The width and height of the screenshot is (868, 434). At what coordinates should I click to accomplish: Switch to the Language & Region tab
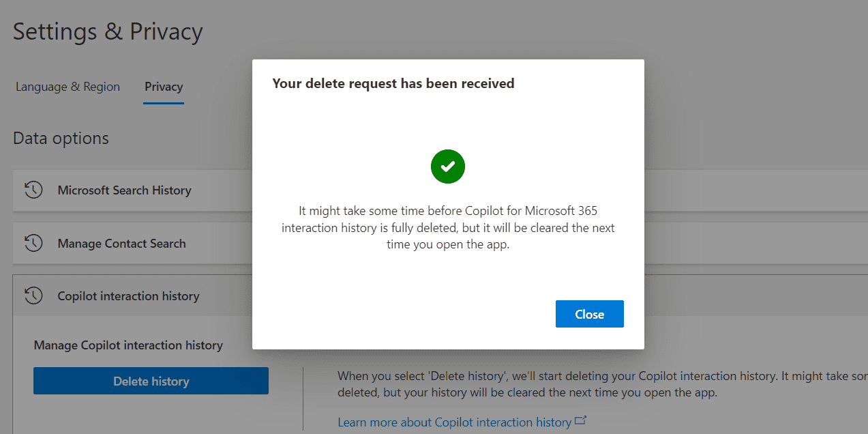click(x=68, y=87)
